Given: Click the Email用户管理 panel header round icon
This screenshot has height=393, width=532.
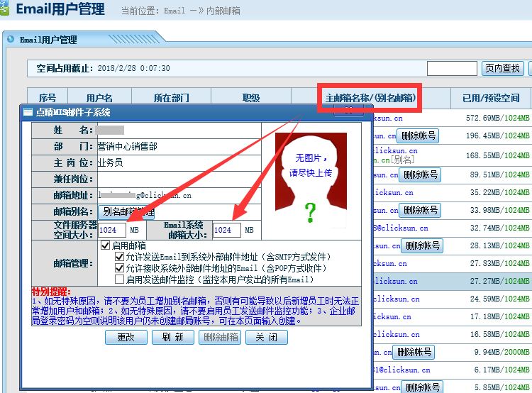Looking at the screenshot, I should pos(11,40).
